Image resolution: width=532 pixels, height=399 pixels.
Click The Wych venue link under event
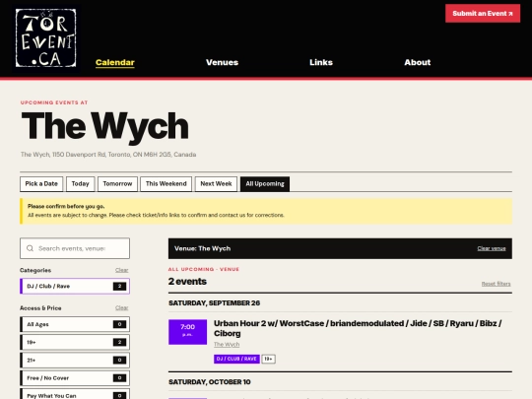click(x=227, y=345)
